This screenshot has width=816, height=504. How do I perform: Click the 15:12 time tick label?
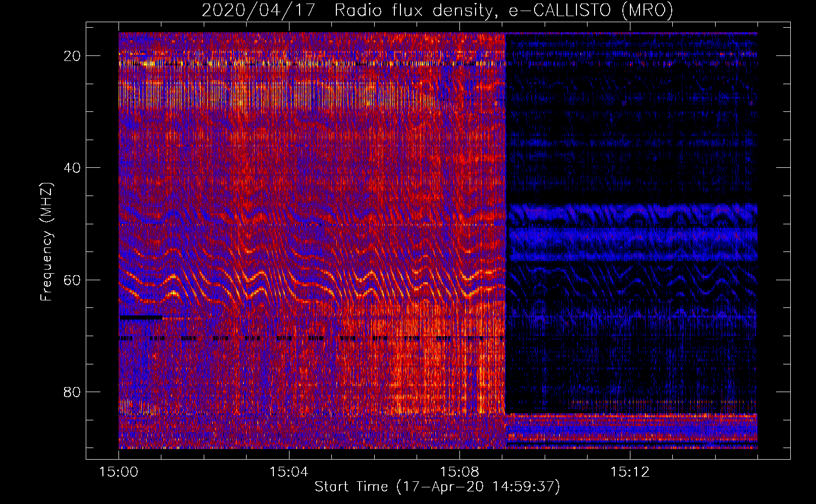tap(630, 472)
